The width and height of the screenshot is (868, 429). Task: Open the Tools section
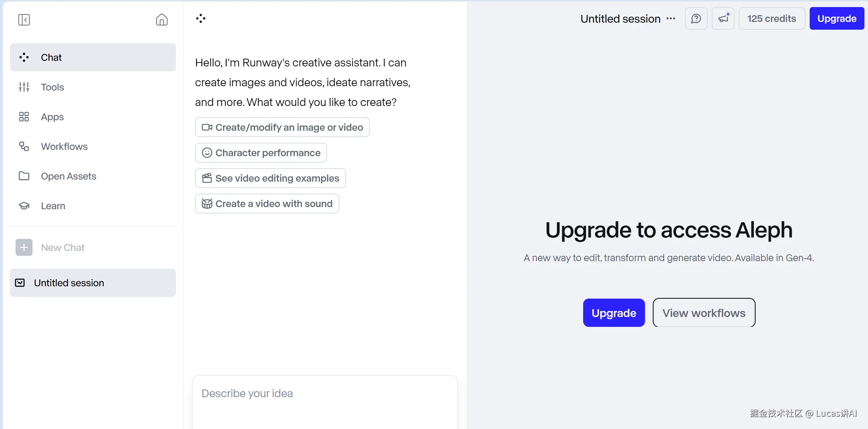pyautogui.click(x=52, y=87)
